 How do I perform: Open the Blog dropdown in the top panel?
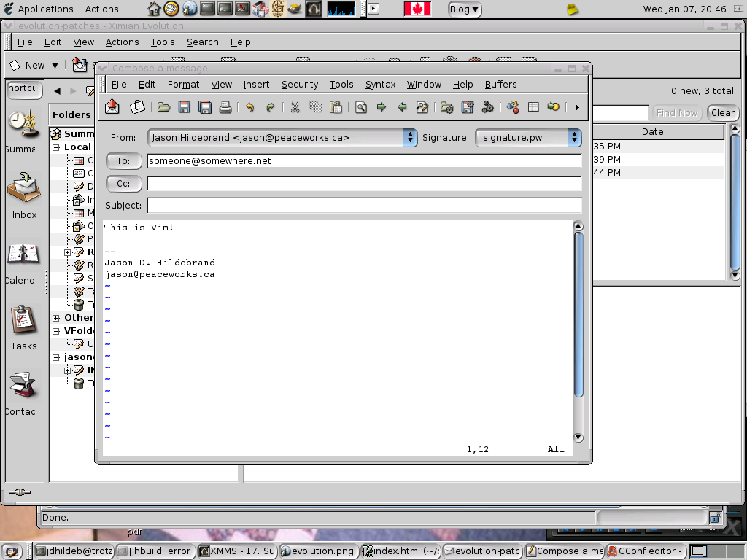point(465,9)
